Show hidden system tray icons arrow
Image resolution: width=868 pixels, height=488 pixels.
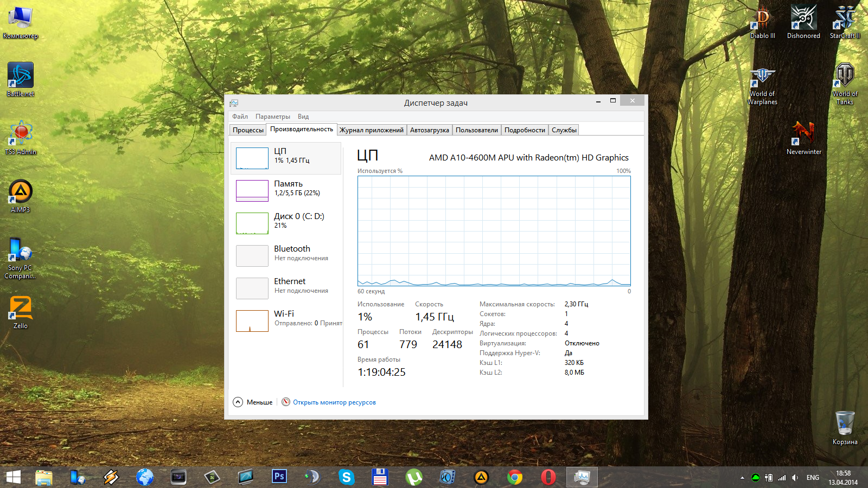tap(742, 478)
